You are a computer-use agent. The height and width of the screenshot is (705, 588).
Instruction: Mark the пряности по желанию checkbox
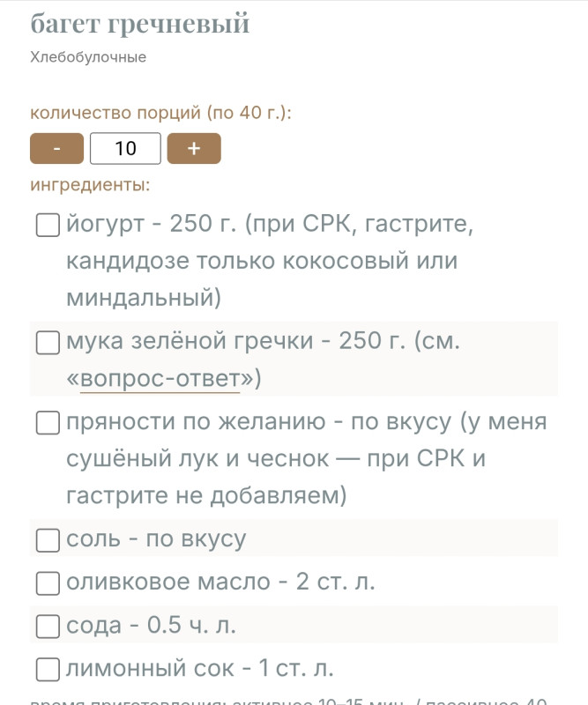(47, 423)
